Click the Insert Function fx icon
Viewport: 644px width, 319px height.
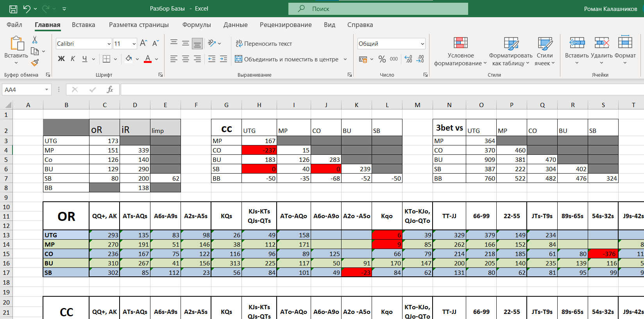(110, 90)
